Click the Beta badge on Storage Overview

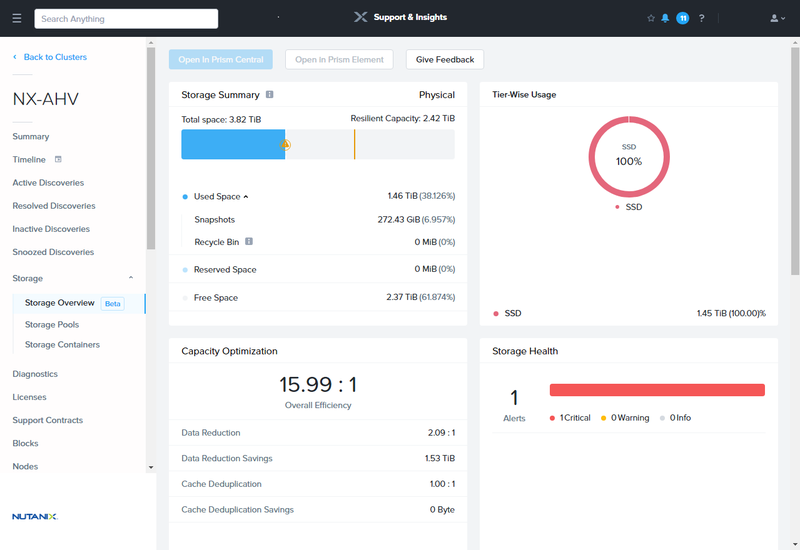pyautogui.click(x=113, y=304)
